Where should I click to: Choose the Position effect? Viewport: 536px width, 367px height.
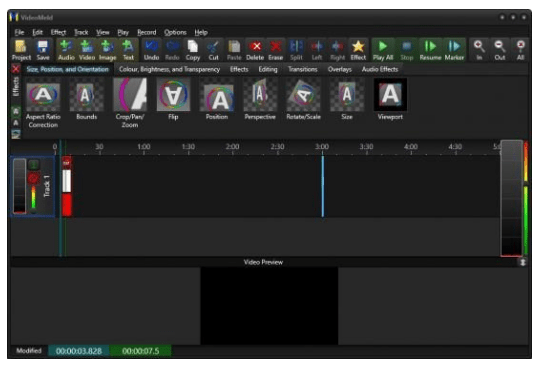point(217,99)
